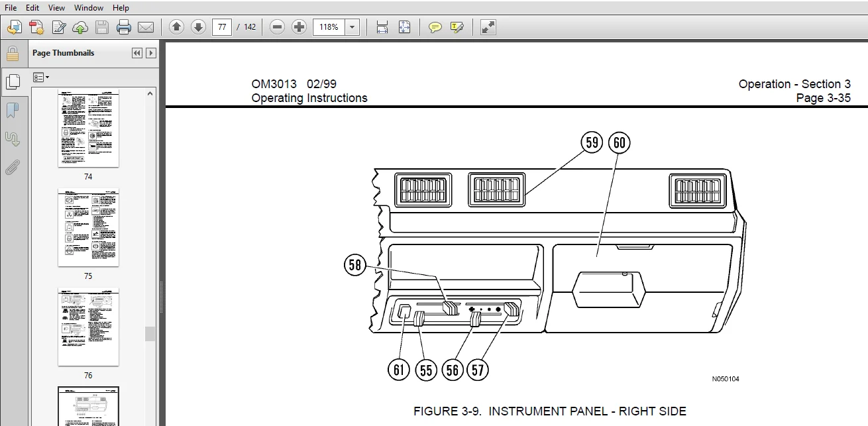The width and height of the screenshot is (868, 426).
Task: Open the thumbnails options dropdown menu
Action: (x=41, y=78)
